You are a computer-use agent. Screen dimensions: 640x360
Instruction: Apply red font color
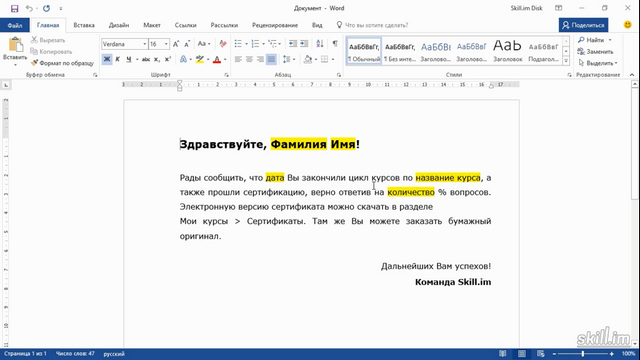[217, 60]
